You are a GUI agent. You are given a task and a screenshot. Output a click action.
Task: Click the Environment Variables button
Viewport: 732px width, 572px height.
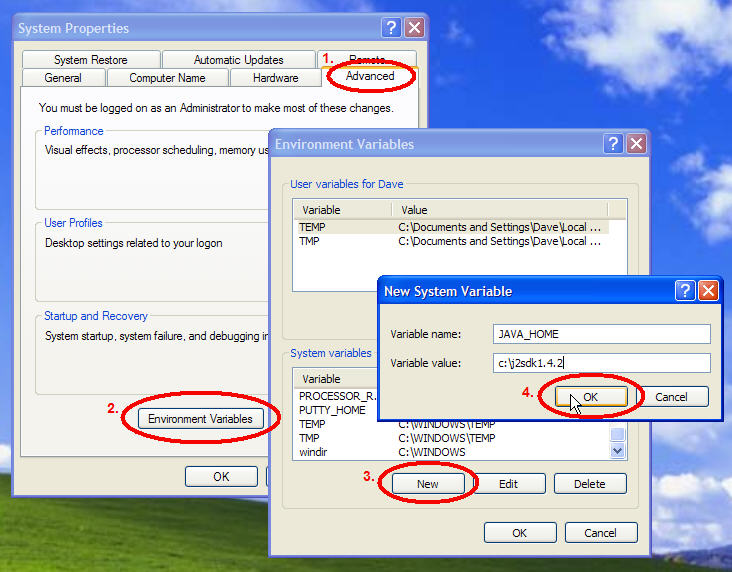tap(200, 418)
